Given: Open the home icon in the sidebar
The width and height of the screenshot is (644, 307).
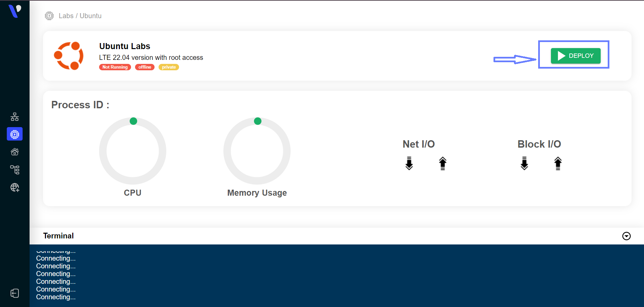Looking at the screenshot, I should click(15, 152).
